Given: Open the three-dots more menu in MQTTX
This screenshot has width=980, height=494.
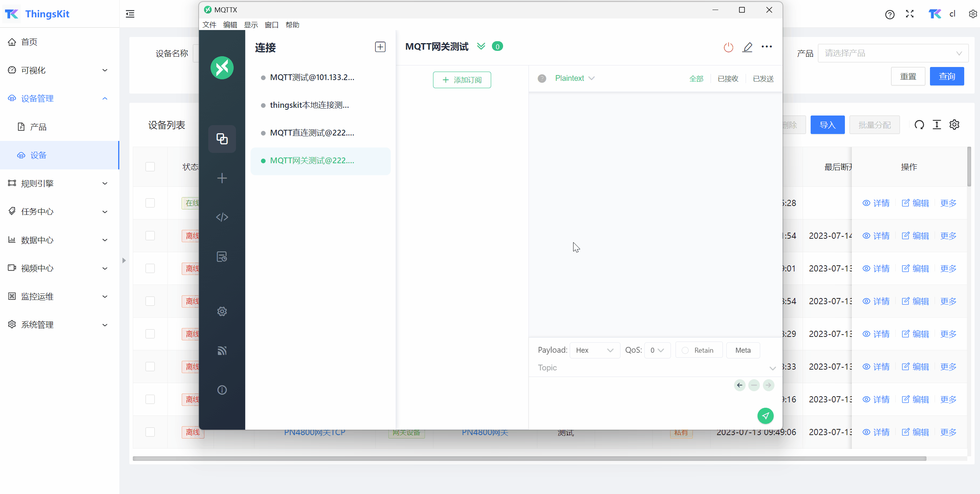Looking at the screenshot, I should click(x=766, y=47).
